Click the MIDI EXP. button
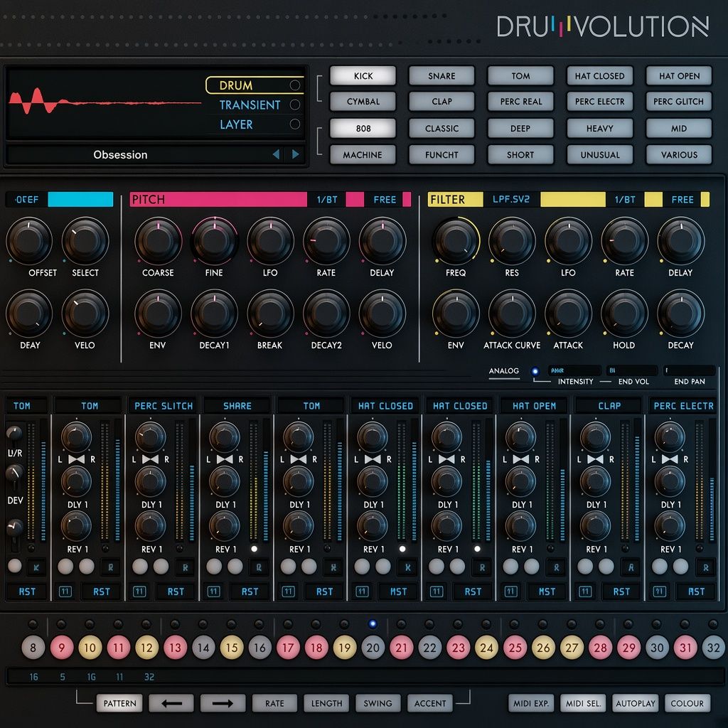This screenshot has height=728, width=728. (531, 703)
